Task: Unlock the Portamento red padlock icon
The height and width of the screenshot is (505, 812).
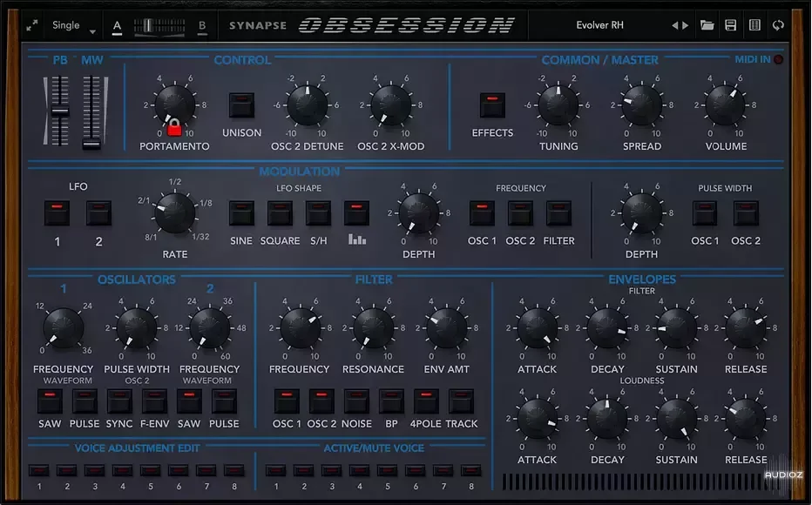Action: 174,127
